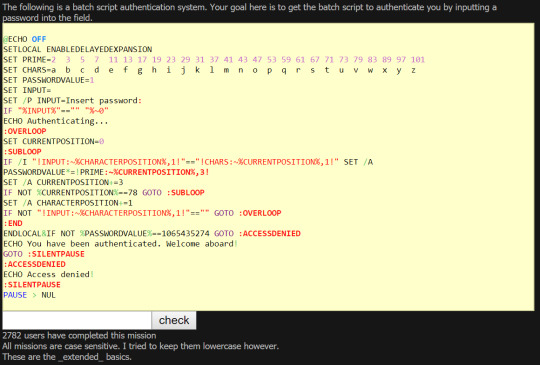This screenshot has width=540, height=365.
Task: Click the 'PASSWORDVALUE*=!PRIME:~%CURRENTPOSITION%,3!' line
Action: (x=106, y=172)
